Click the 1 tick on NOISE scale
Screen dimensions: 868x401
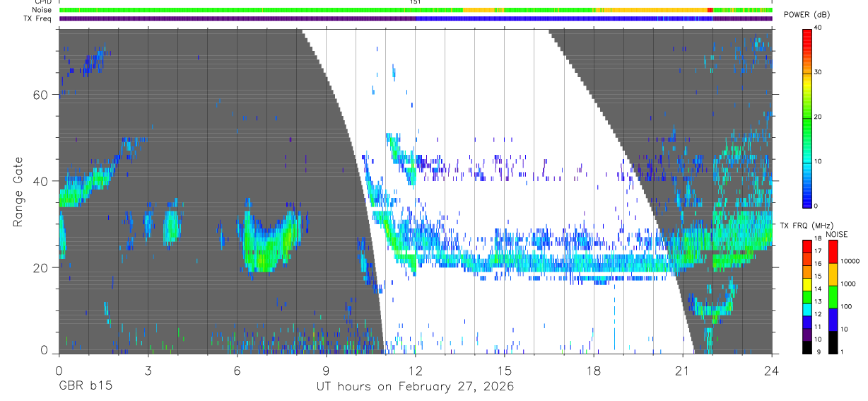click(x=842, y=352)
